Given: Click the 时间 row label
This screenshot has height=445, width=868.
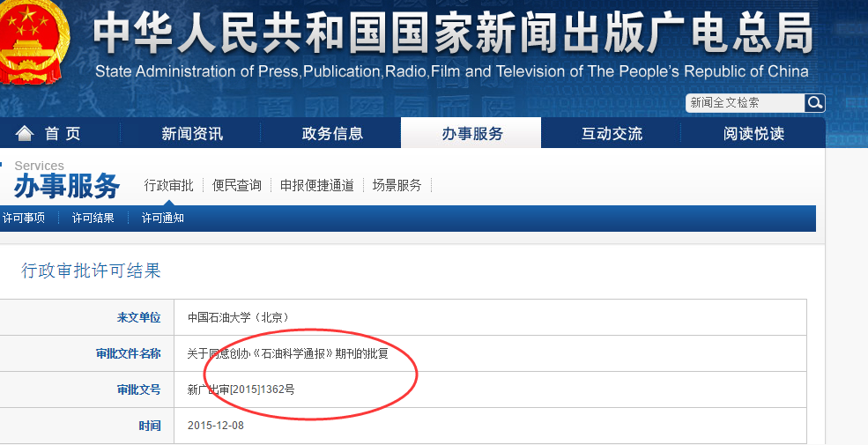Looking at the screenshot, I should coord(150,426).
